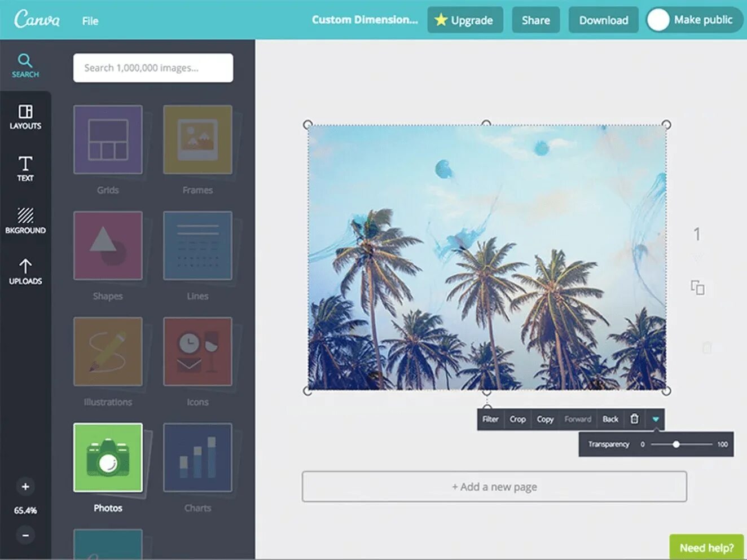Send the image Back in layer order

pyautogui.click(x=610, y=419)
